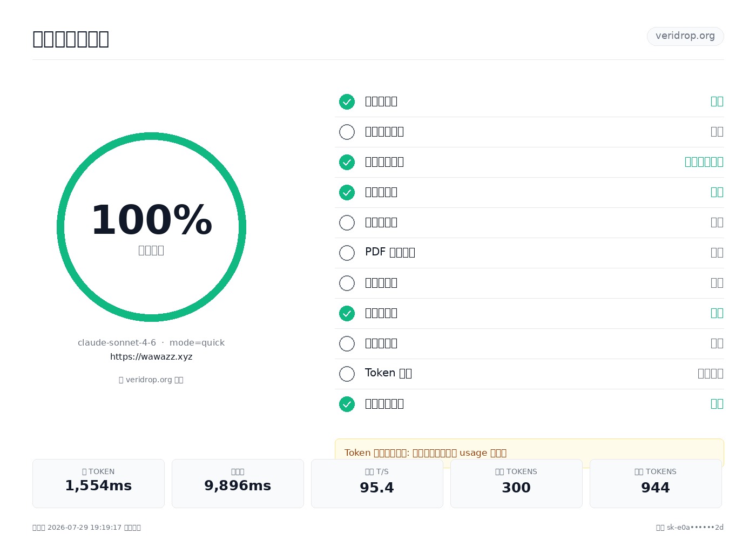Click the 1,554ms TOKEN stat card
The width and height of the screenshot is (756, 540).
(98, 483)
